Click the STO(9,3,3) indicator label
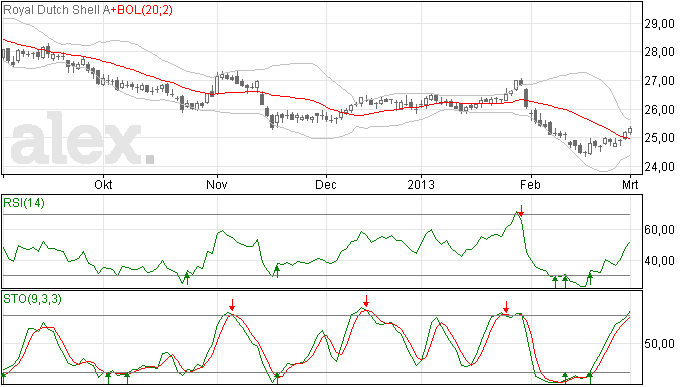 [x=32, y=299]
